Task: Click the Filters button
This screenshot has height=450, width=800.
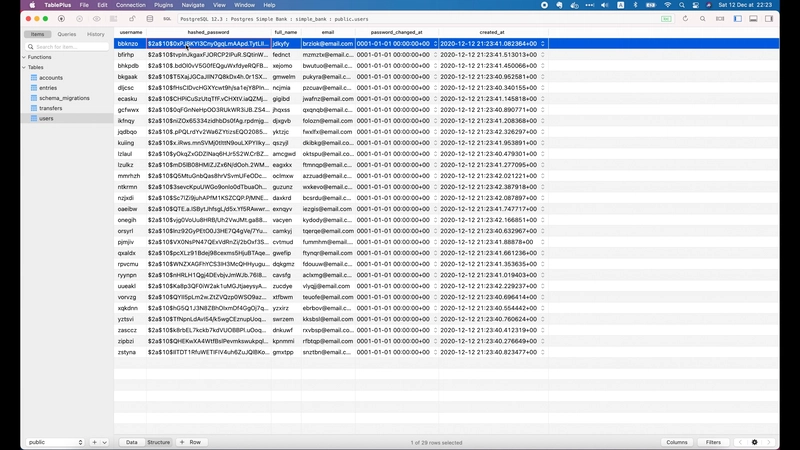Action: coord(713,442)
